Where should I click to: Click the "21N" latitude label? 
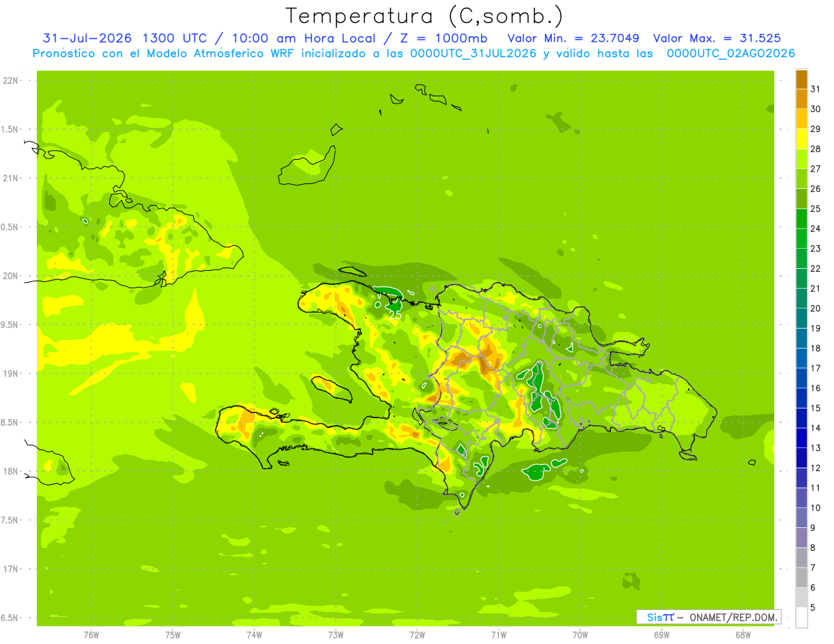click(11, 178)
